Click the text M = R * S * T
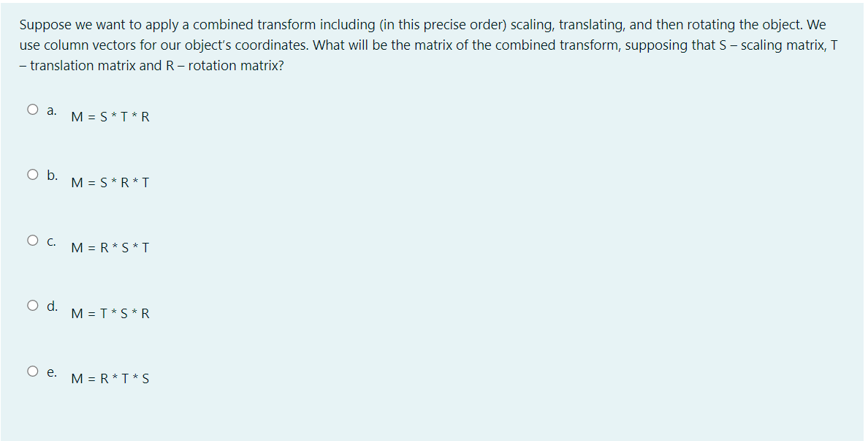 pos(110,248)
